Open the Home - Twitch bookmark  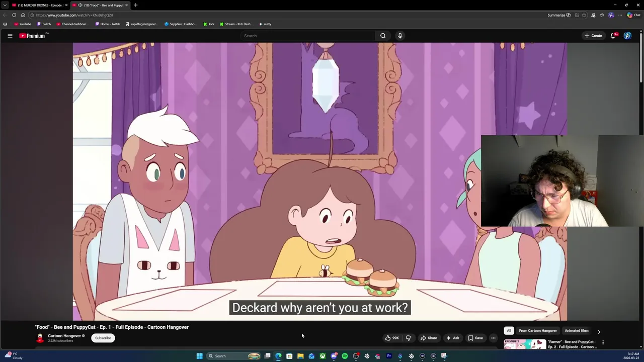108,24
